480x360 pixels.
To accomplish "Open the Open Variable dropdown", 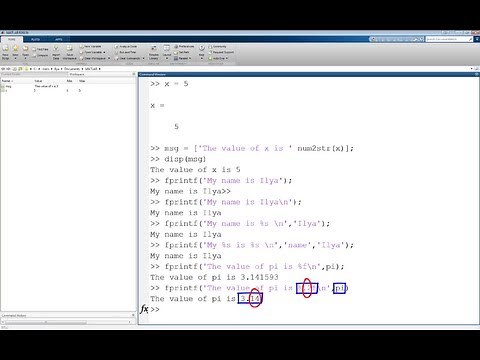I will point(92,52).
